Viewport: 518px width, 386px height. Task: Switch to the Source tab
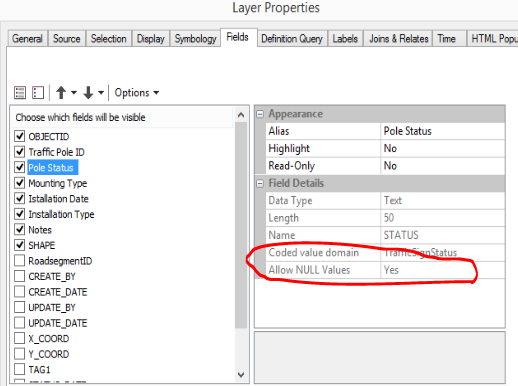tap(67, 39)
